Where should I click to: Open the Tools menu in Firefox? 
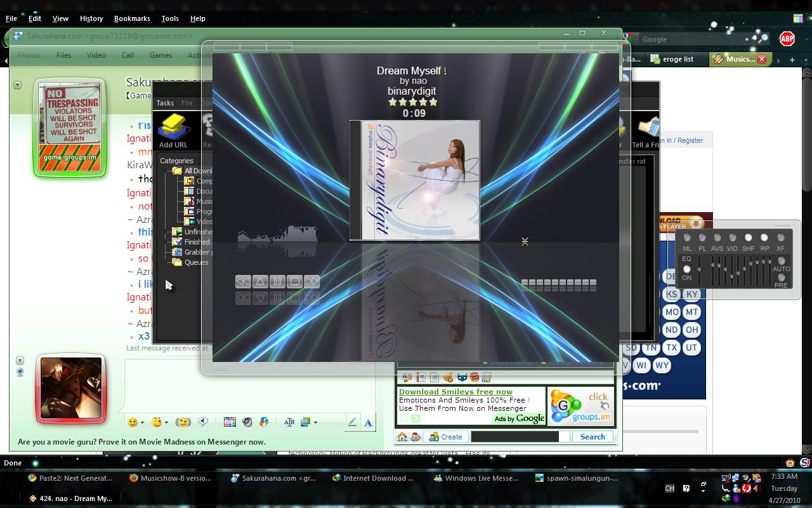[170, 18]
